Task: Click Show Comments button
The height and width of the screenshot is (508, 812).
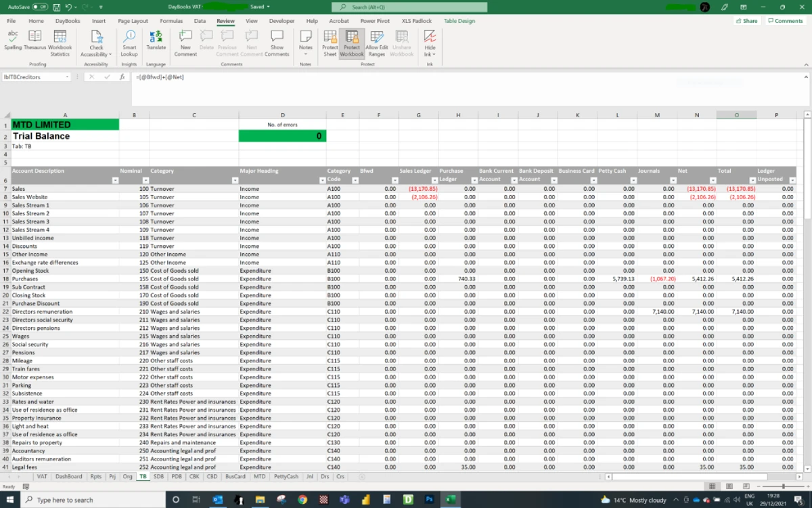Action: tap(277, 41)
